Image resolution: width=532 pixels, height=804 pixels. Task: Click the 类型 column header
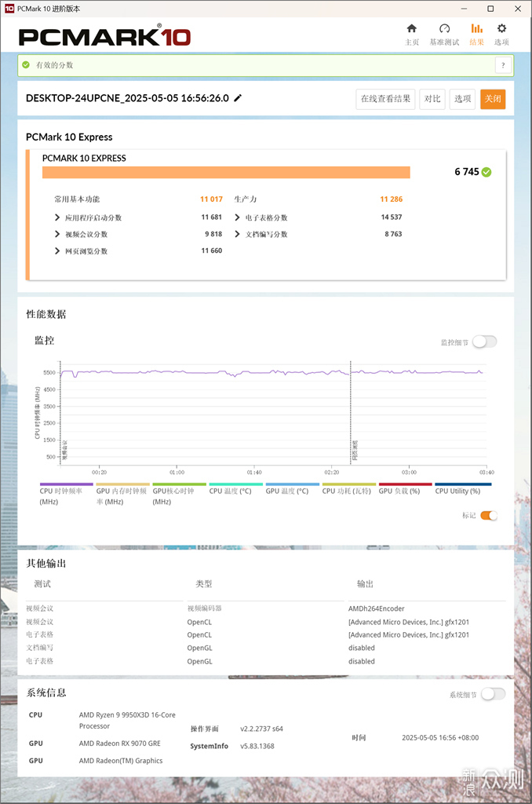[203, 584]
